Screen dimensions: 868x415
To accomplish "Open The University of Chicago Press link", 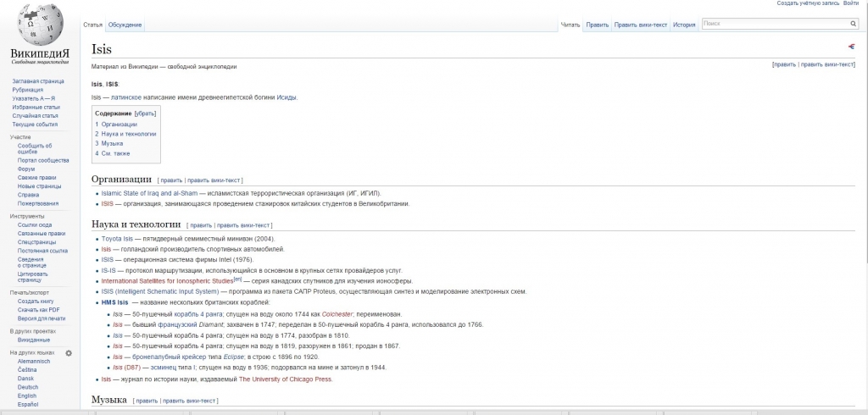I will (286, 379).
